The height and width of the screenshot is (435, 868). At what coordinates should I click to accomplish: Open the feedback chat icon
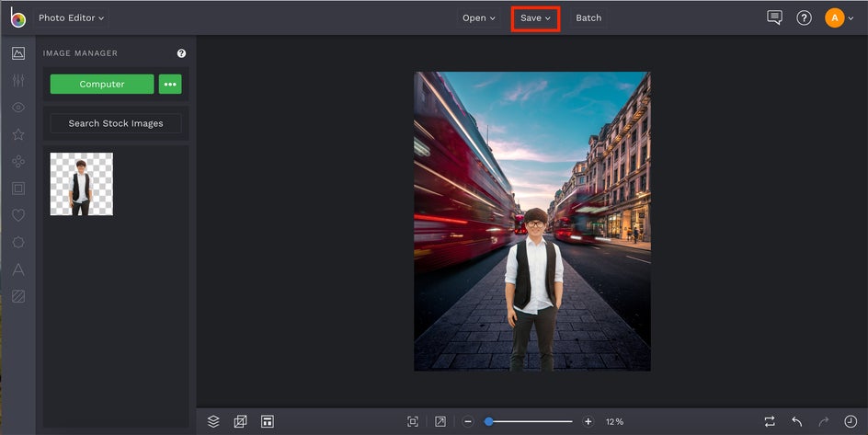[x=774, y=17]
